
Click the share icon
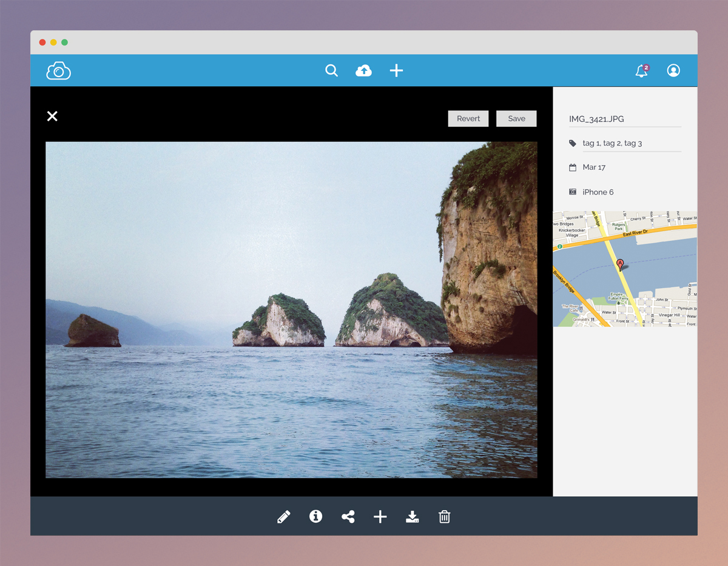[348, 517]
